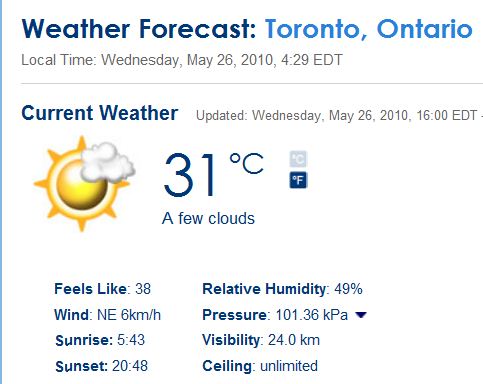Click the large degree Celsius symbol
483x384 pixels.
point(246,163)
